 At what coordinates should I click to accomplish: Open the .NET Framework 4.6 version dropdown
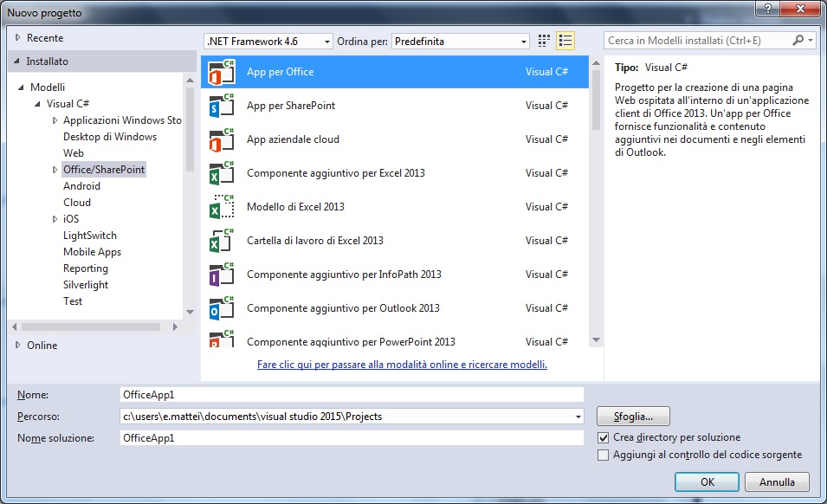point(327,42)
